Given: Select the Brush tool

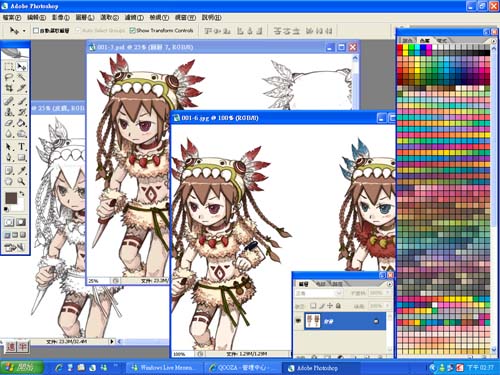Looking at the screenshot, I should click(x=22, y=101).
